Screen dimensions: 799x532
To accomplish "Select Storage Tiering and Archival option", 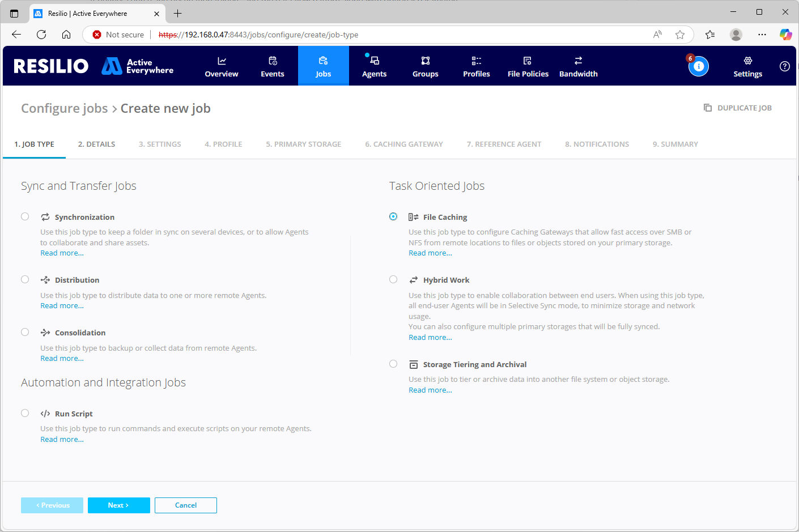I will click(x=393, y=363).
